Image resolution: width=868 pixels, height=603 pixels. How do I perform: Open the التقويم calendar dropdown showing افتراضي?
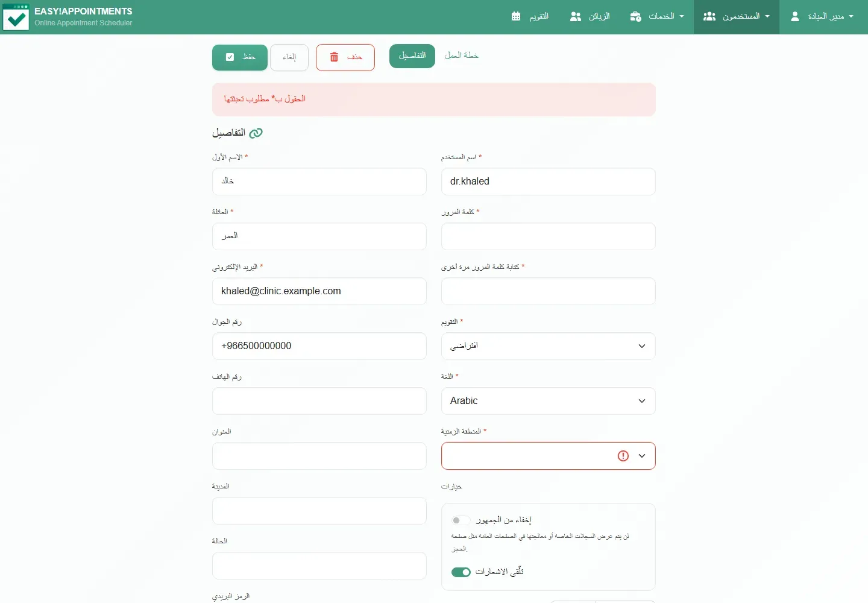(549, 346)
